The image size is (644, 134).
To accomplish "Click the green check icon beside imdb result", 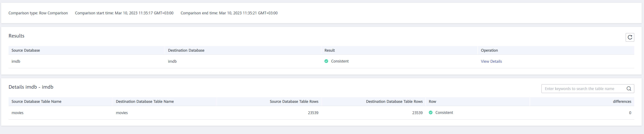I will pos(326,61).
